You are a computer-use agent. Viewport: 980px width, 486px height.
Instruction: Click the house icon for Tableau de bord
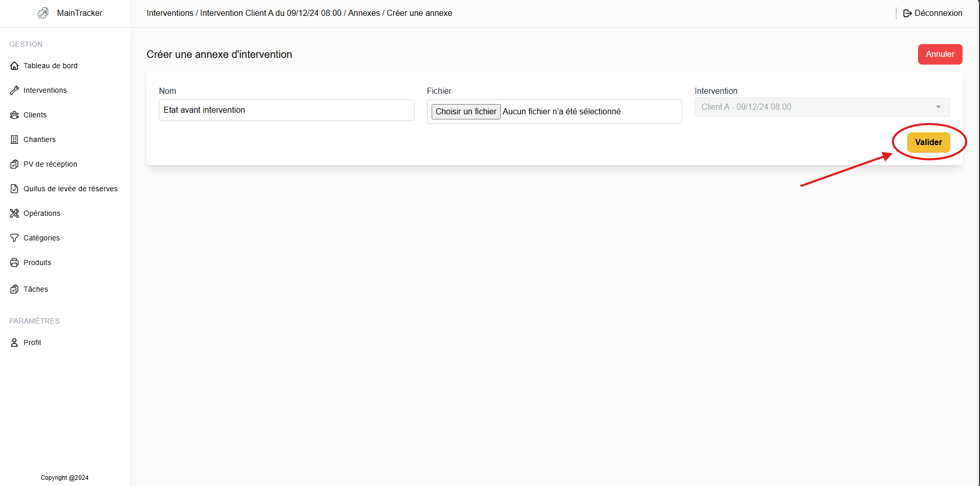(x=14, y=66)
